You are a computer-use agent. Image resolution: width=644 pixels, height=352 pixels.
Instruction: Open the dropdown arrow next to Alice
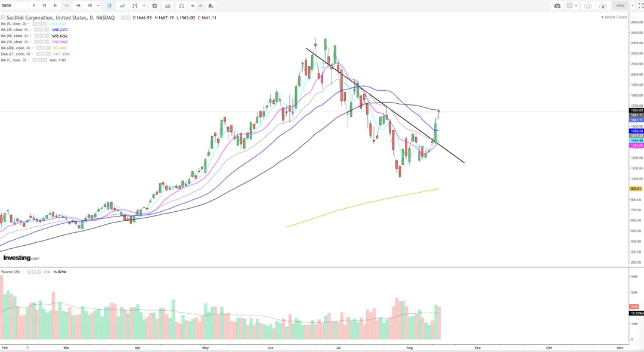(x=633, y=6)
